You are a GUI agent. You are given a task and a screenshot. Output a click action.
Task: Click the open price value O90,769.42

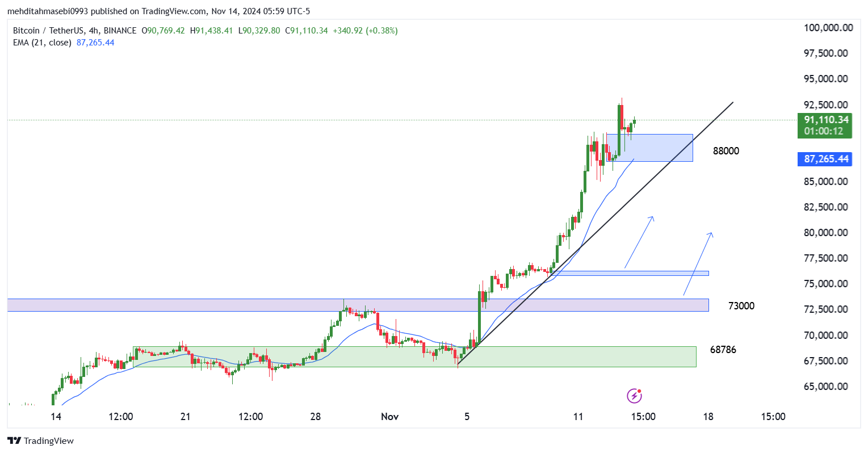pyautogui.click(x=163, y=31)
